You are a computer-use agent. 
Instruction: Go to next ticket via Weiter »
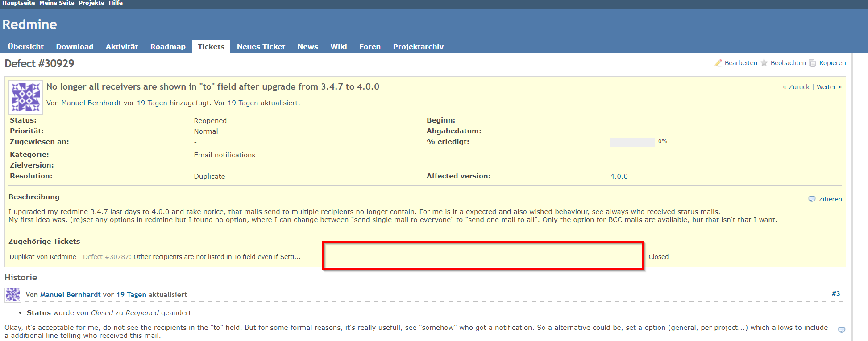tap(829, 87)
